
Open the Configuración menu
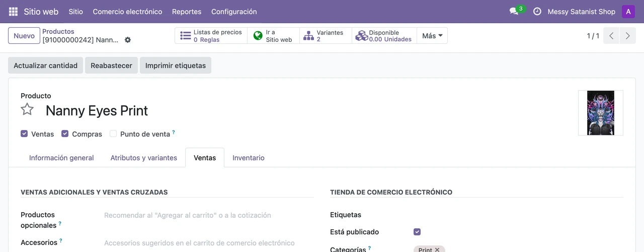pos(234,12)
